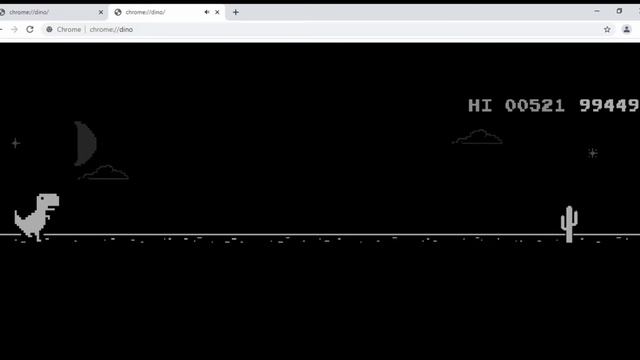Click the Chrome site info chip
Viewport: 640px width, 360px height.
click(64, 29)
